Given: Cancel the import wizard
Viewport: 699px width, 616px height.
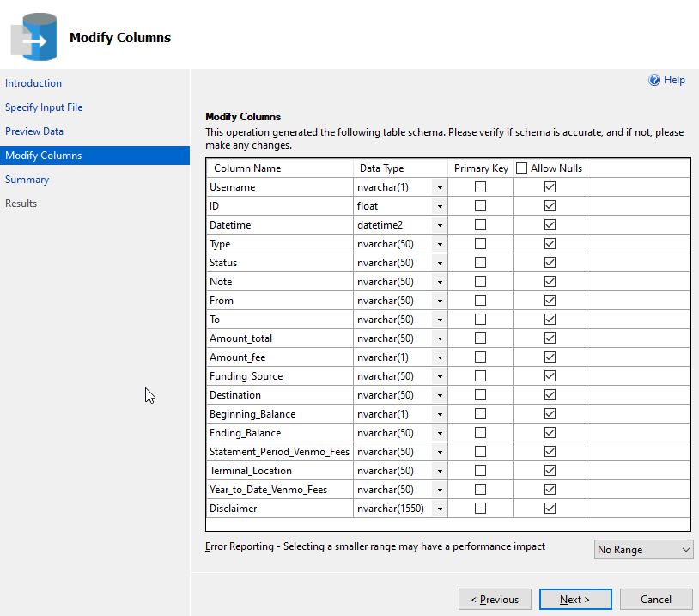Looking at the screenshot, I should pyautogui.click(x=656, y=600).
